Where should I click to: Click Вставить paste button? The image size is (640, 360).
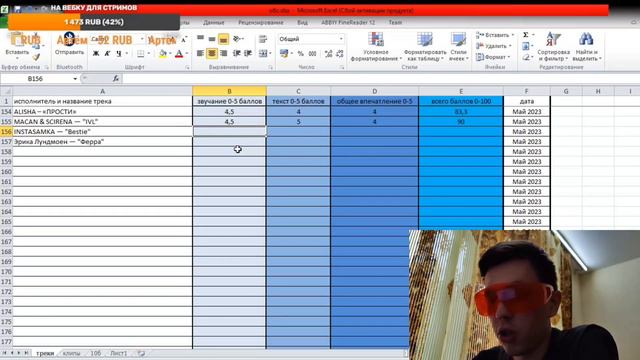point(17,46)
